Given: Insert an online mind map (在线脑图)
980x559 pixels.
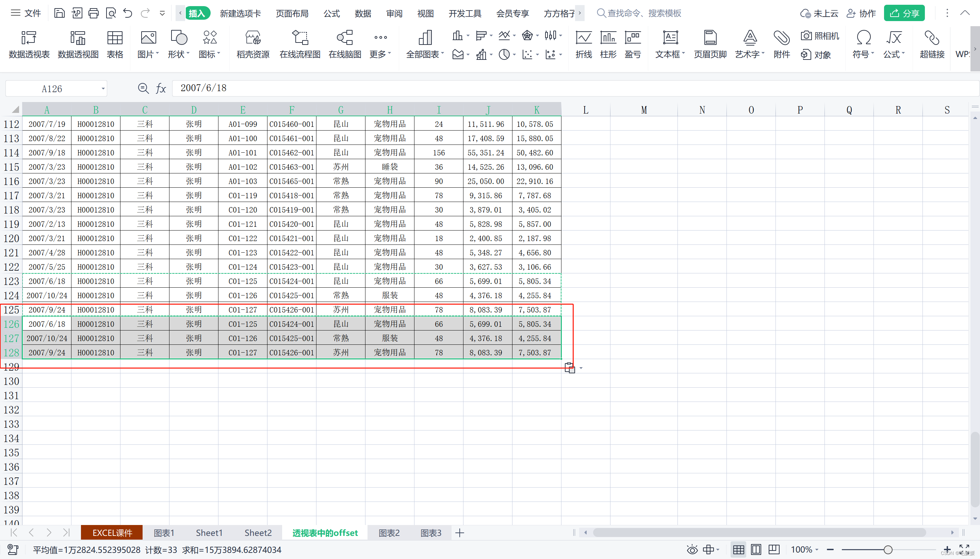Looking at the screenshot, I should pyautogui.click(x=345, y=45).
